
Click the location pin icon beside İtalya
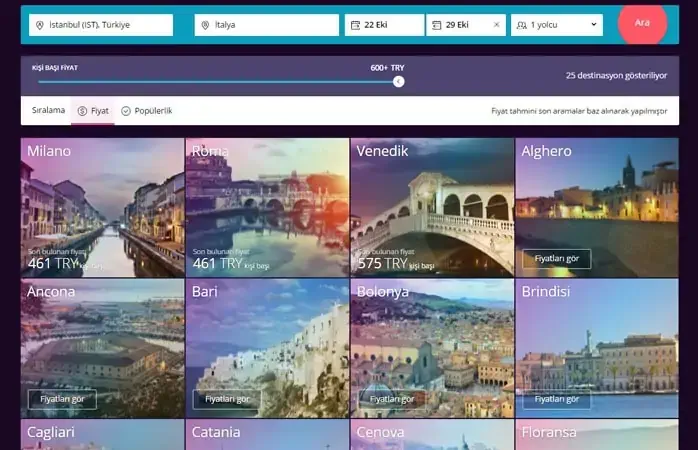[x=205, y=25]
